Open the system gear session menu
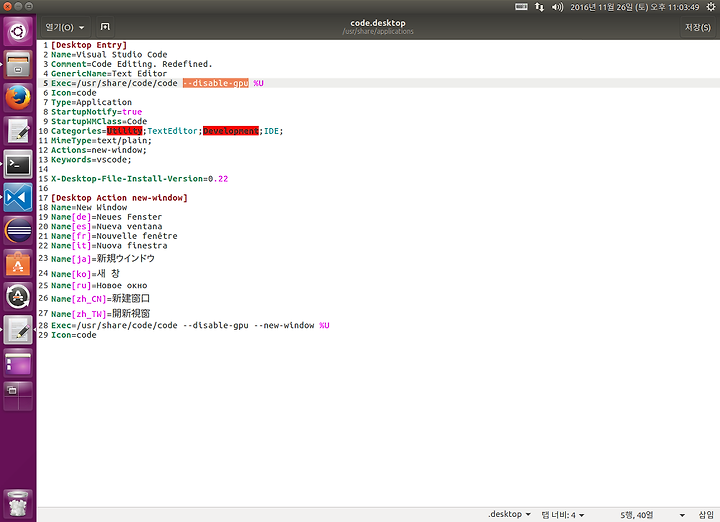Screen dimensions: 720x522 pyautogui.click(x=710, y=7)
